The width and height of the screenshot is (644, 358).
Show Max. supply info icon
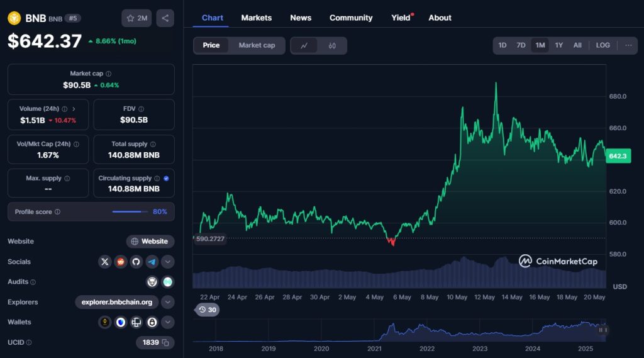click(x=67, y=179)
